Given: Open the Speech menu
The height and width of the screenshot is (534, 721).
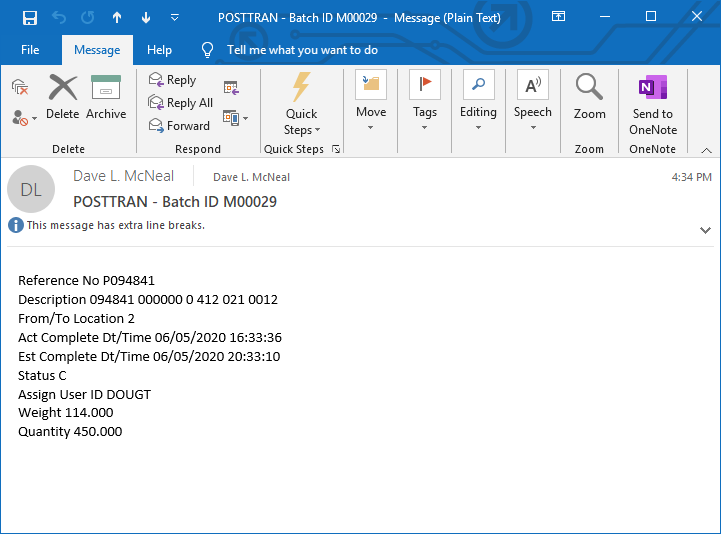Looking at the screenshot, I should pos(532,101).
